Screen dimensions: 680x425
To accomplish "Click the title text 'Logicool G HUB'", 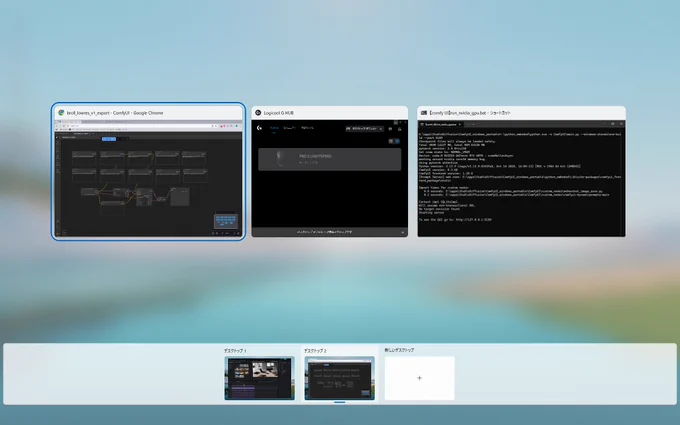I will tap(278, 113).
